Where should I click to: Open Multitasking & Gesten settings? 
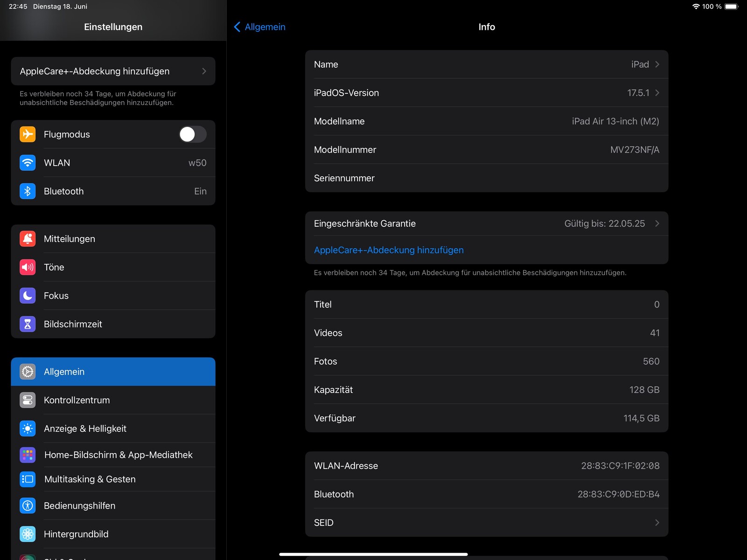tap(113, 479)
